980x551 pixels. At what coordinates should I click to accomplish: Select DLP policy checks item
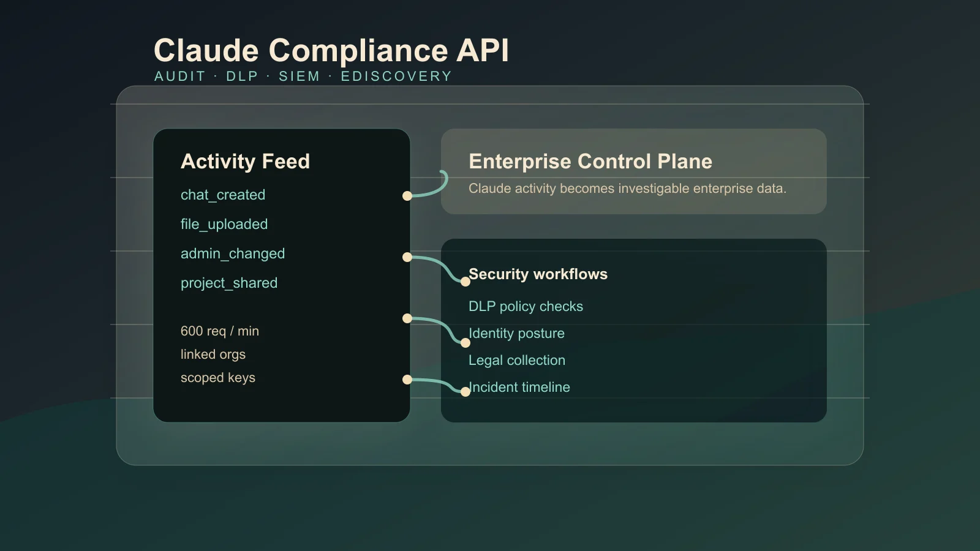tap(526, 306)
